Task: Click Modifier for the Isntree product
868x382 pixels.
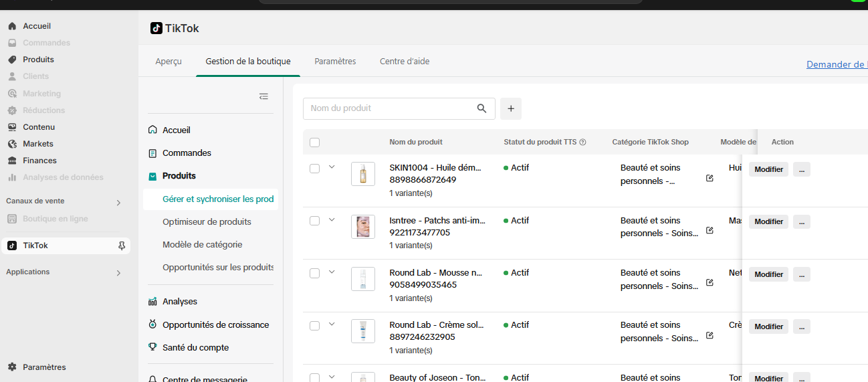Action: pyautogui.click(x=768, y=221)
